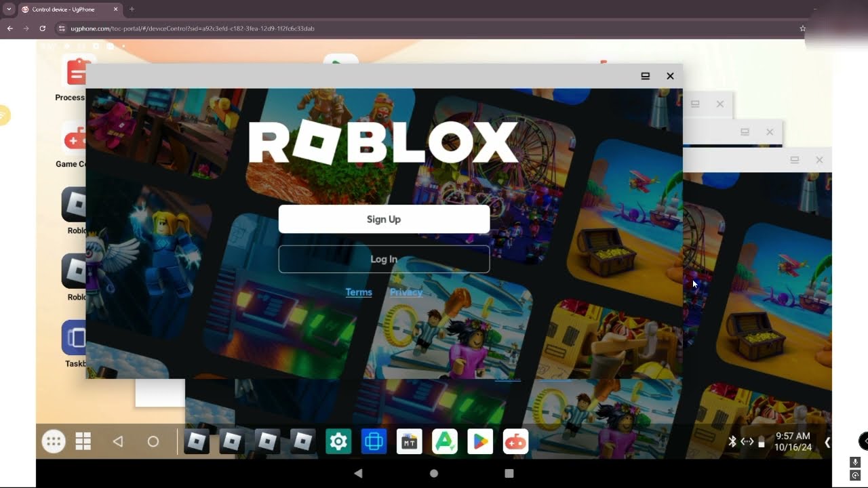Tap the solid home circle in bottom bar
Viewport: 868px width, 488px height.
434,473
